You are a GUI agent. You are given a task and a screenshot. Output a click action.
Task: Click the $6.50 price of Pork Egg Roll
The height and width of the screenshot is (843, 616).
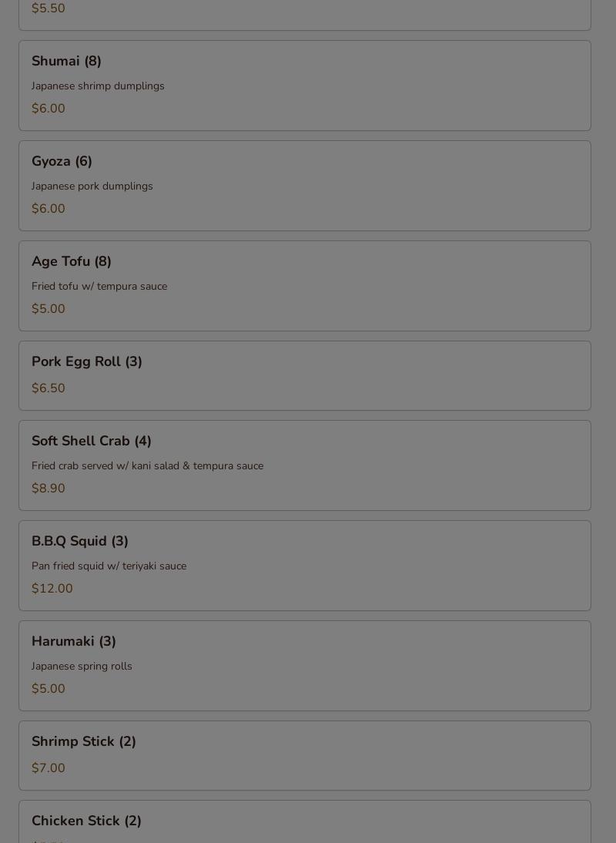click(49, 388)
